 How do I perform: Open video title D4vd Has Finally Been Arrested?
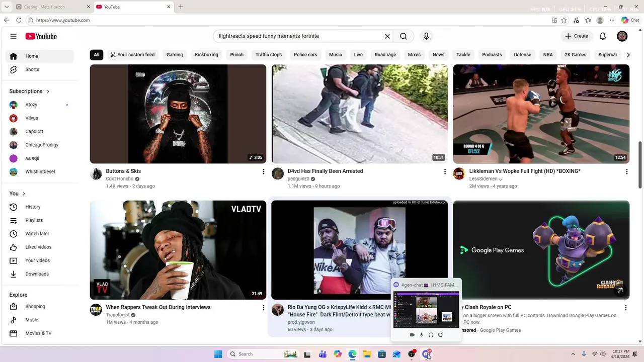click(x=325, y=171)
